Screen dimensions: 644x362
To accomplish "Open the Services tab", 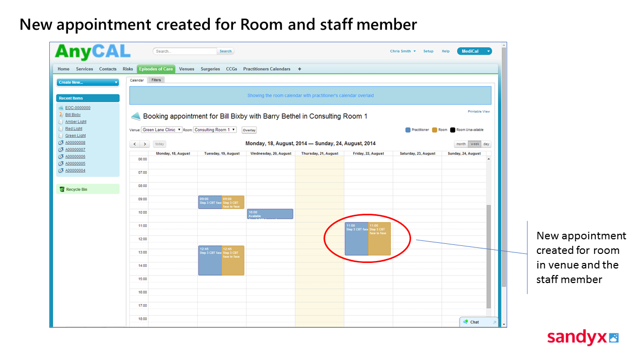I will click(85, 69).
